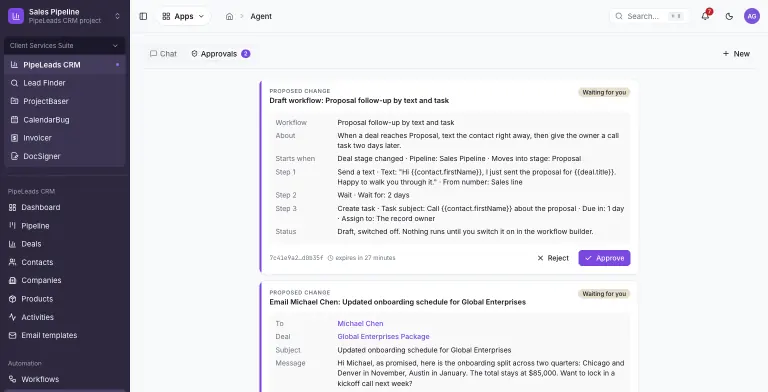The image size is (768, 392).
Task: Go to Dashboard
Action: point(64,207)
